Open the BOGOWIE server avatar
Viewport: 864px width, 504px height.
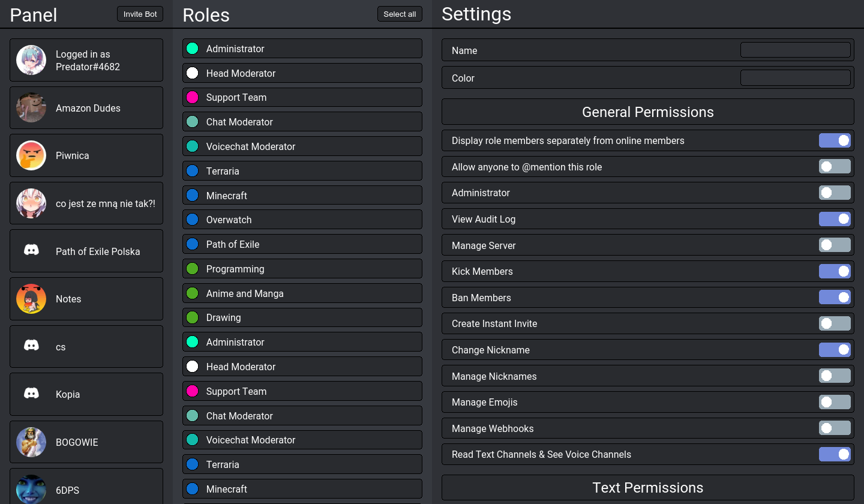tap(31, 442)
